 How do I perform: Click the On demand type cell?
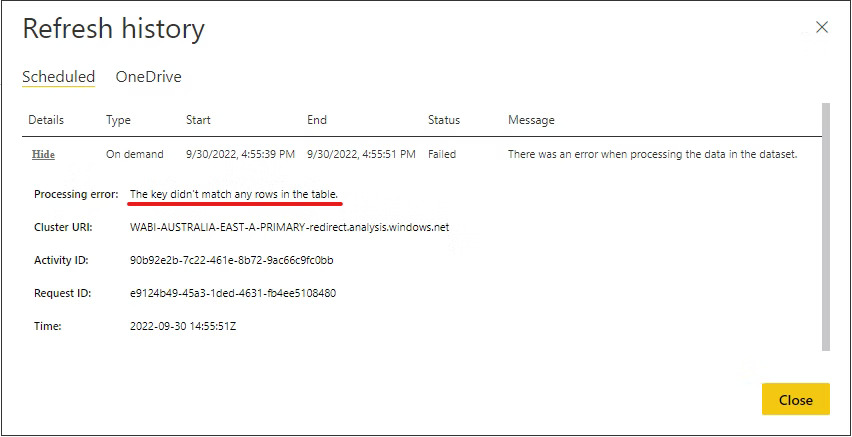(x=132, y=155)
